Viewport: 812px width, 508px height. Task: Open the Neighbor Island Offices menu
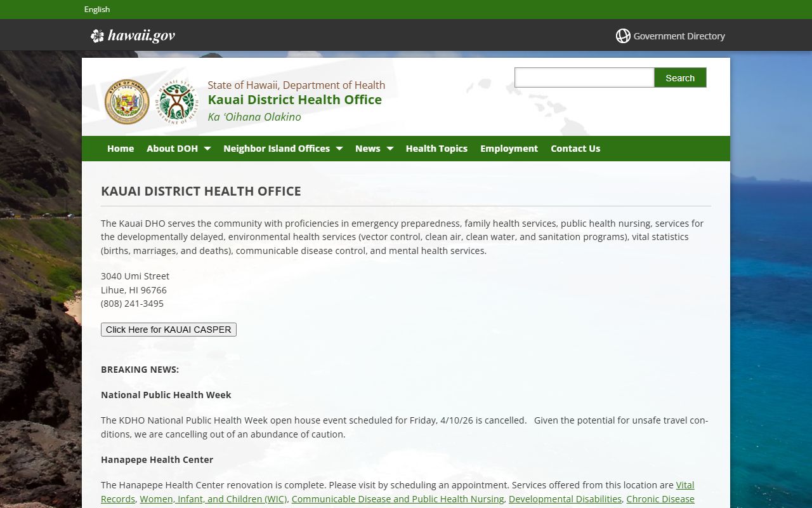pyautogui.click(x=277, y=149)
